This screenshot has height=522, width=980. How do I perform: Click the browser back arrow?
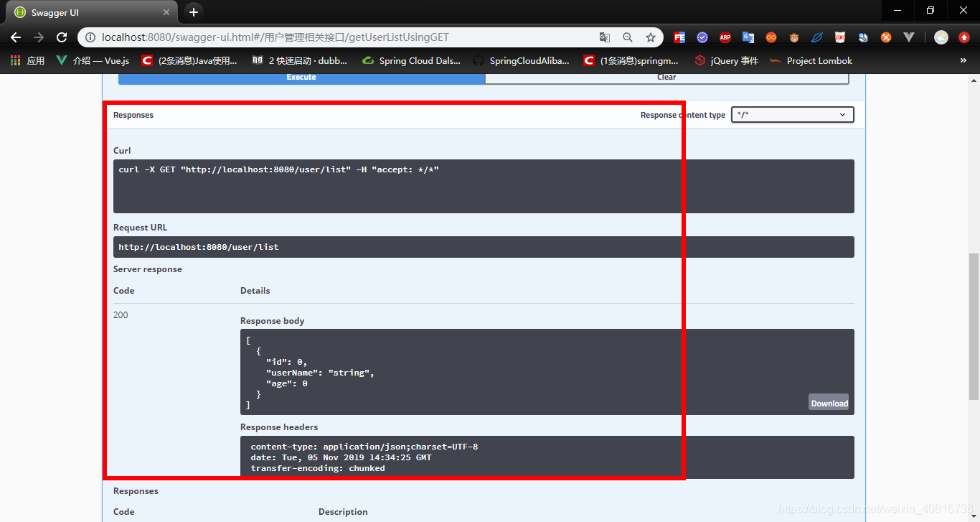[16, 37]
